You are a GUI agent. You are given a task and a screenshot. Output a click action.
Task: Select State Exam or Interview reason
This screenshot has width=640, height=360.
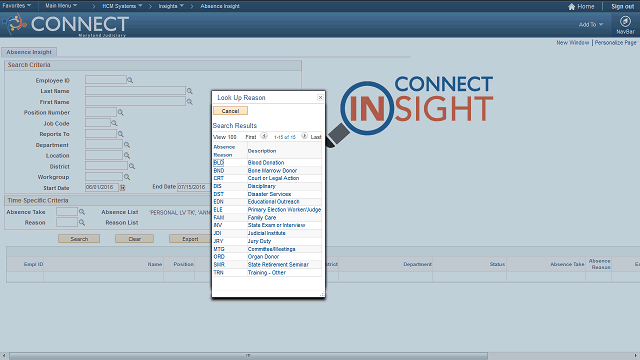pos(276,225)
